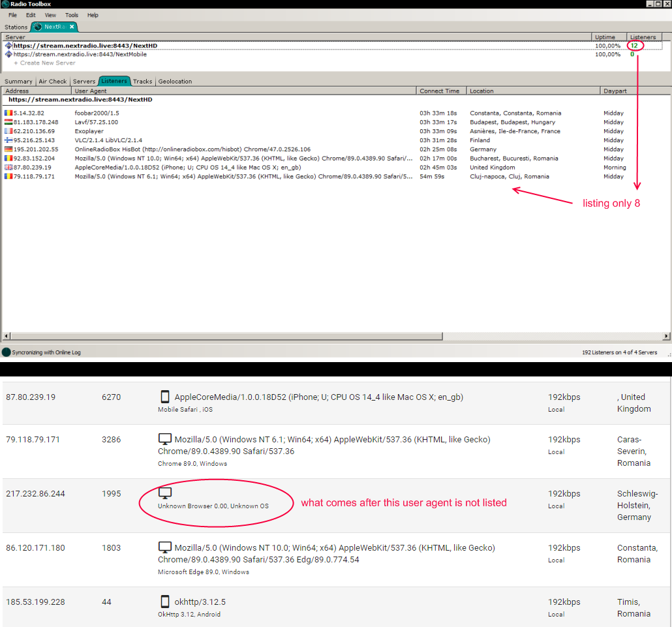Click the Hungary flag icon for 81.183.178.248

[x=8, y=122]
